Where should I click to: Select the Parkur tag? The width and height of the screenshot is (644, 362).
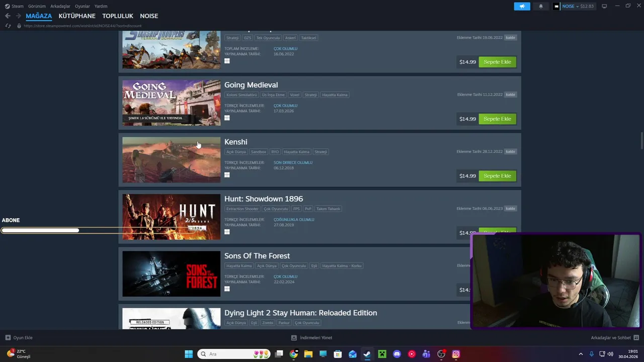click(284, 323)
